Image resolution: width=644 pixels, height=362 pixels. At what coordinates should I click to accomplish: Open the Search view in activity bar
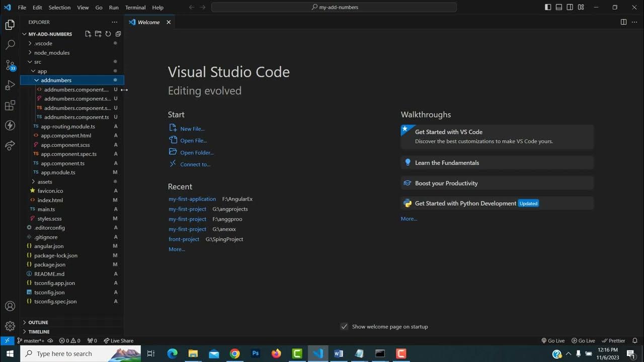(10, 45)
